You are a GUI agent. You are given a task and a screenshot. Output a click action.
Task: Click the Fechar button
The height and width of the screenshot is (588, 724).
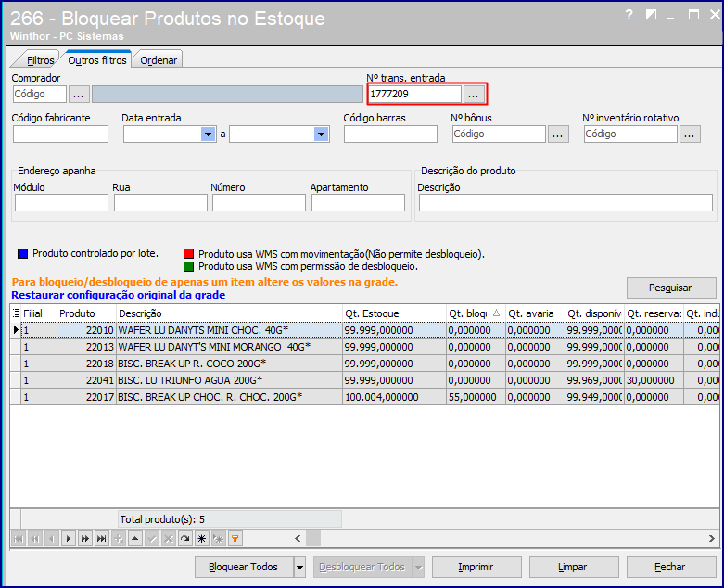click(x=670, y=568)
